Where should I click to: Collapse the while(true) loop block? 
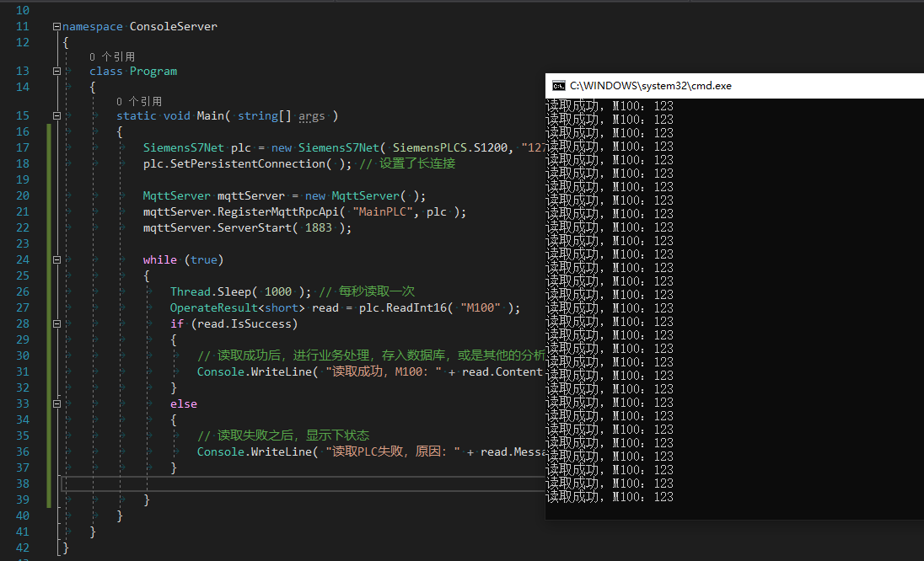pos(56,259)
